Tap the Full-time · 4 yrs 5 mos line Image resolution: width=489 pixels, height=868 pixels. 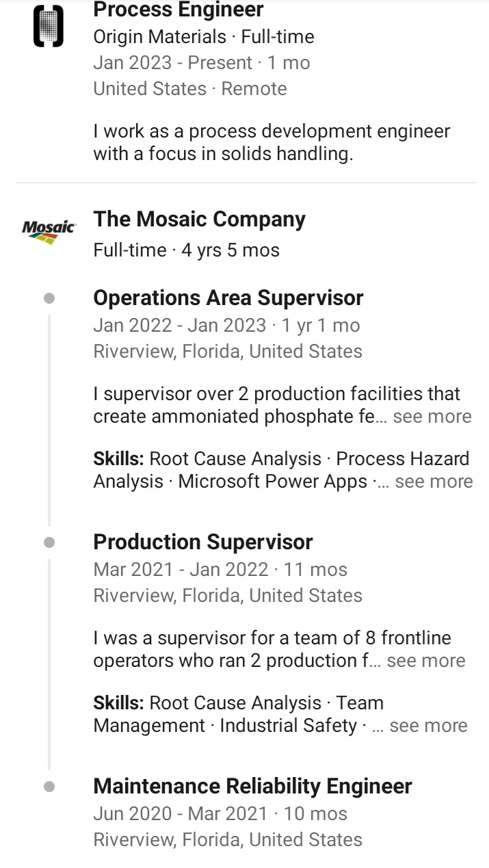click(x=186, y=250)
